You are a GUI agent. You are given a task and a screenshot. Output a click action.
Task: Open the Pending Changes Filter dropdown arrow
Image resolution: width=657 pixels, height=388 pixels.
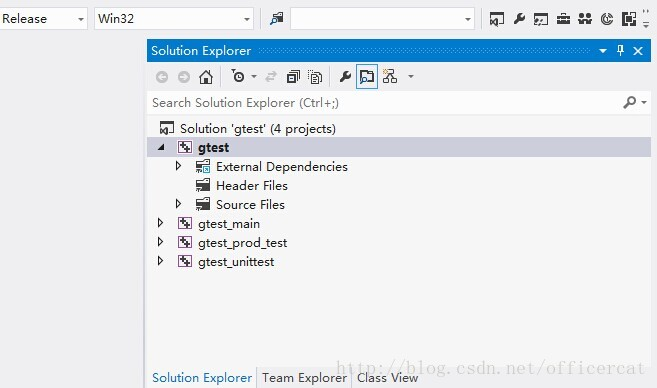tap(254, 77)
